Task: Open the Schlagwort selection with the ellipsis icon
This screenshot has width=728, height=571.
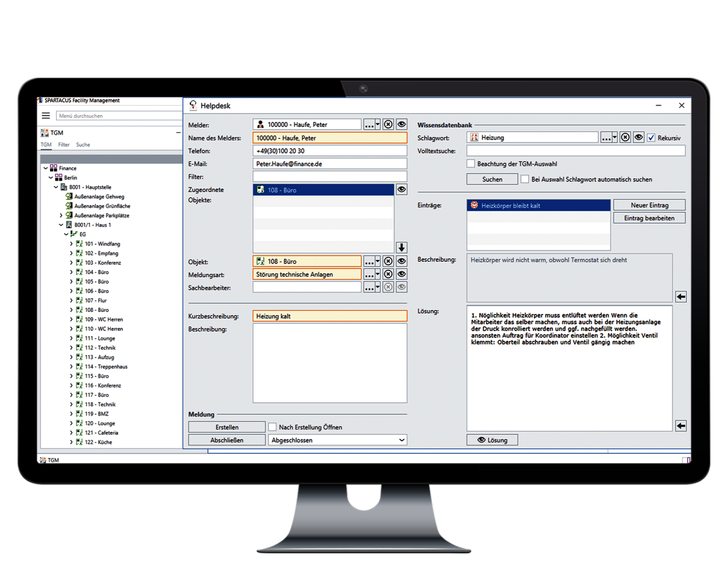Action: coord(606,137)
